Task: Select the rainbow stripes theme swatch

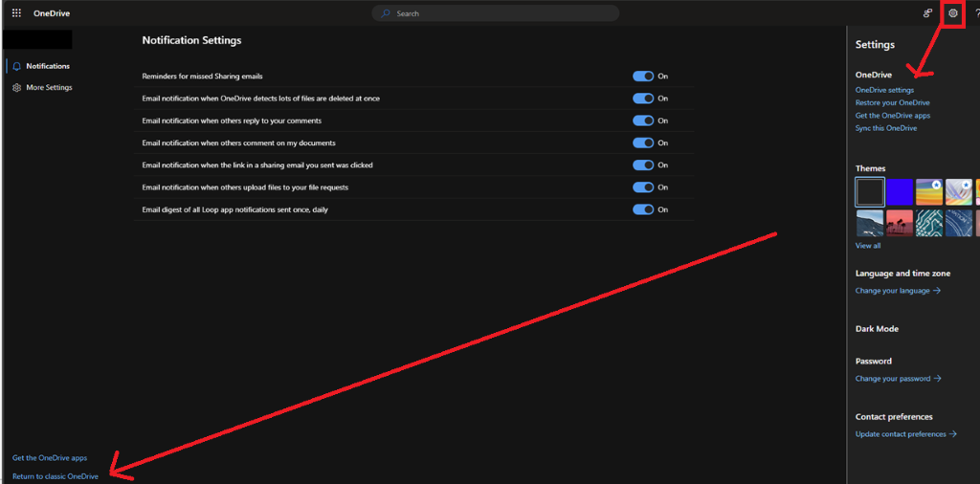Action: pos(929,192)
